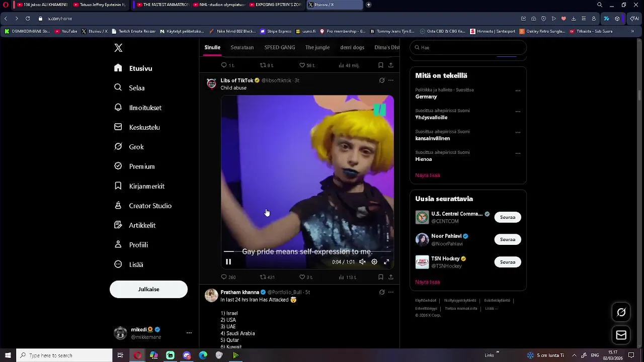Repost the Libs of TikTok post
Screen dimensions: 644x362
(x=267, y=277)
